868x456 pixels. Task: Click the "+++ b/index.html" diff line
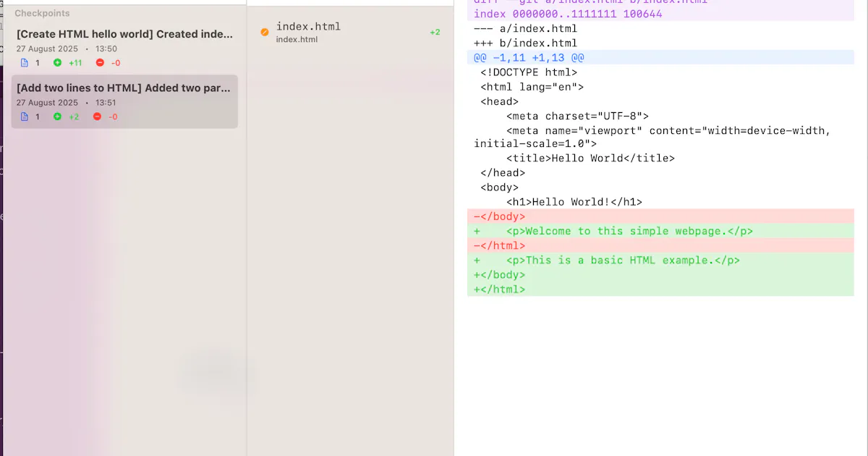(526, 43)
